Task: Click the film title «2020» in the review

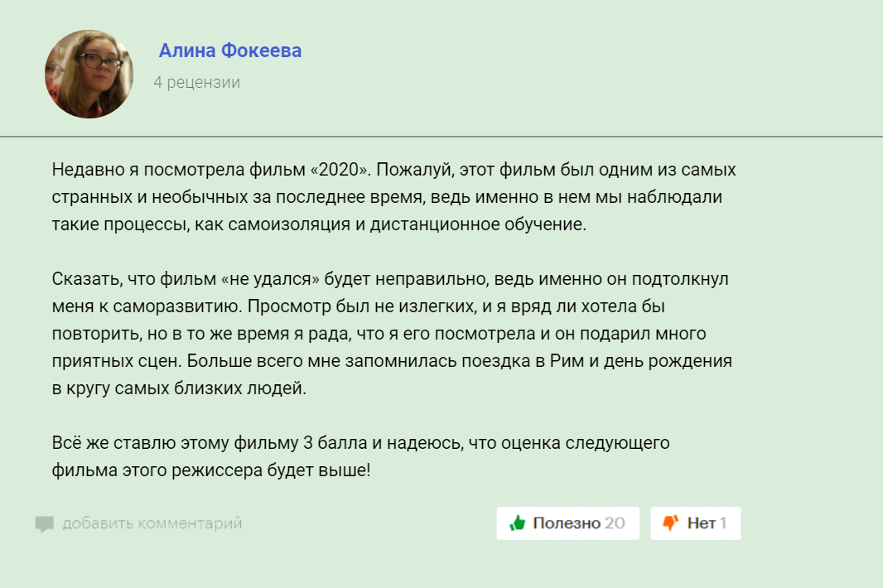Action: coord(338,171)
